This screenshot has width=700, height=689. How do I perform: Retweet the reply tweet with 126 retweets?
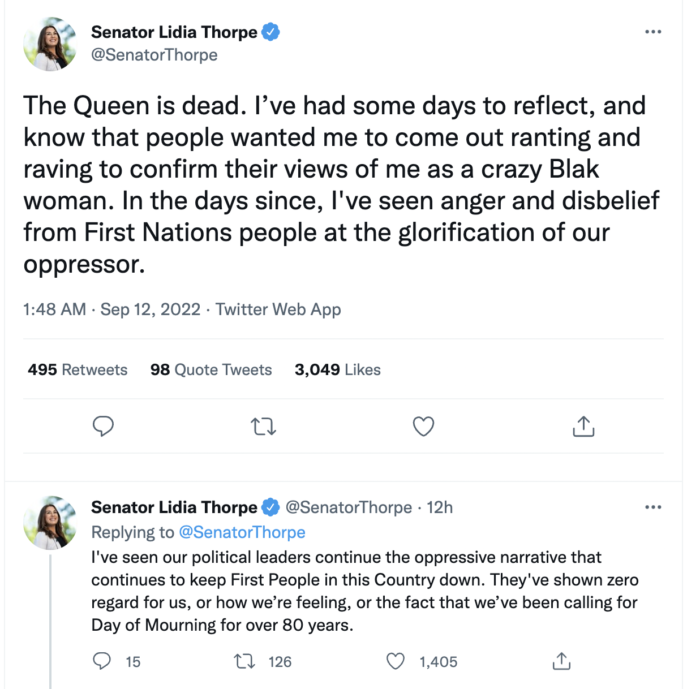(243, 661)
